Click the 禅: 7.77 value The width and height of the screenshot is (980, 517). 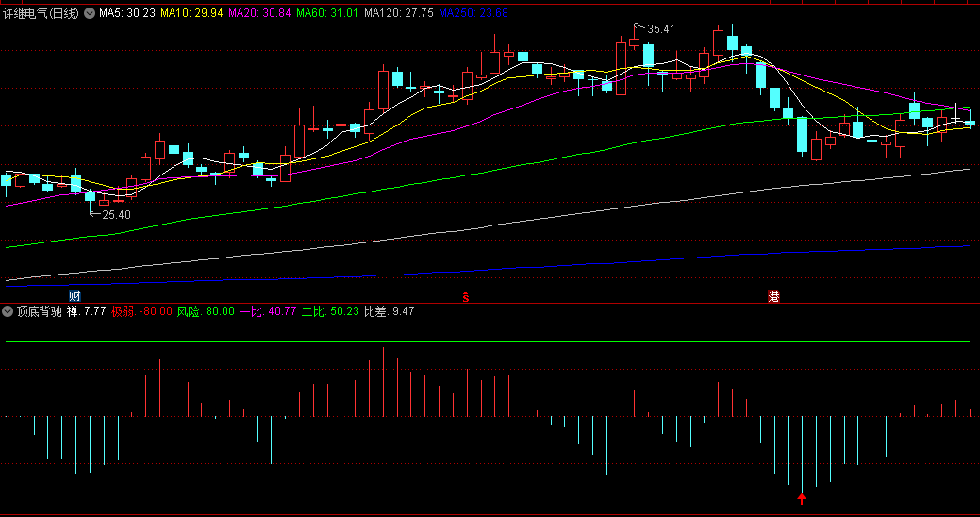(86, 311)
